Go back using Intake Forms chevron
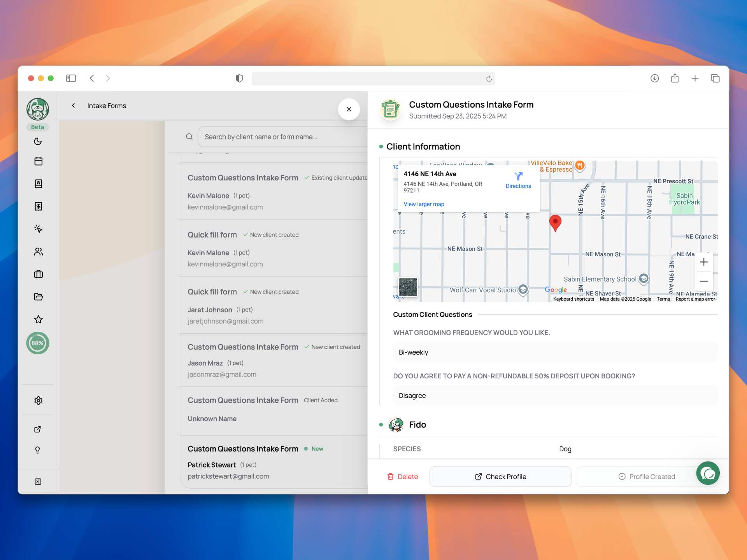The image size is (747, 560). pyautogui.click(x=74, y=105)
